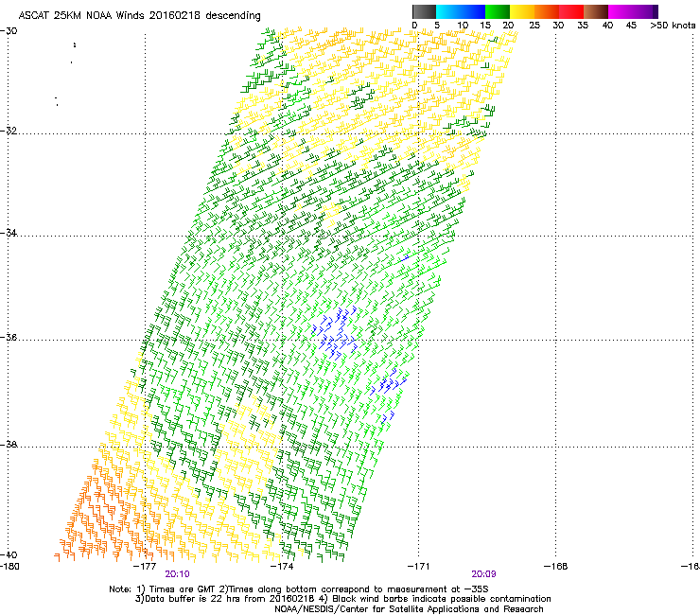Click the '35' label under the color bar
700x615 pixels.
pos(583,26)
